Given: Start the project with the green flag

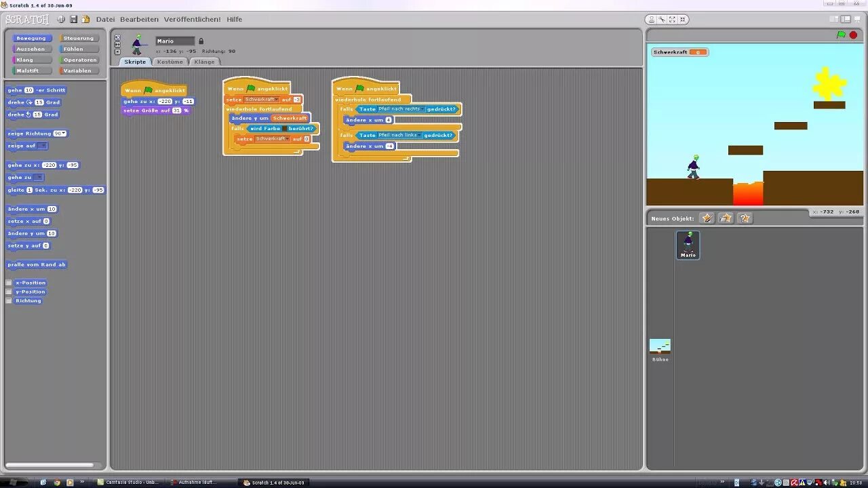Looking at the screenshot, I should pyautogui.click(x=841, y=35).
